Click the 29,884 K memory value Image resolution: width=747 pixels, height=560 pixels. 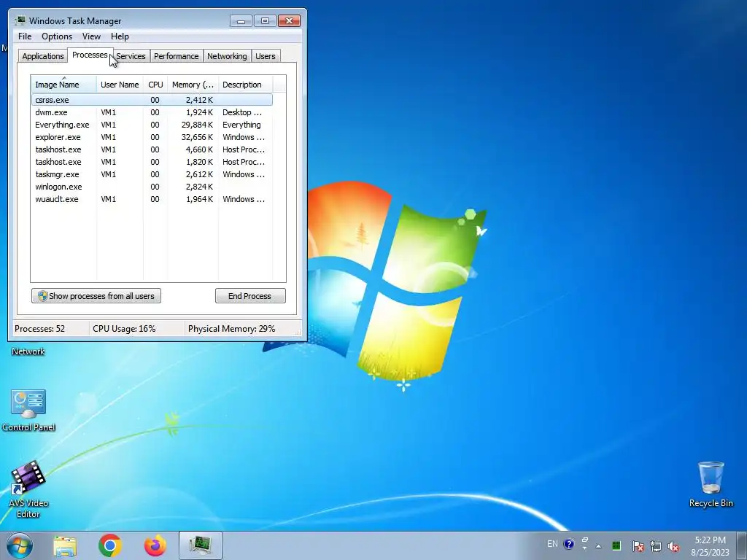click(x=197, y=125)
